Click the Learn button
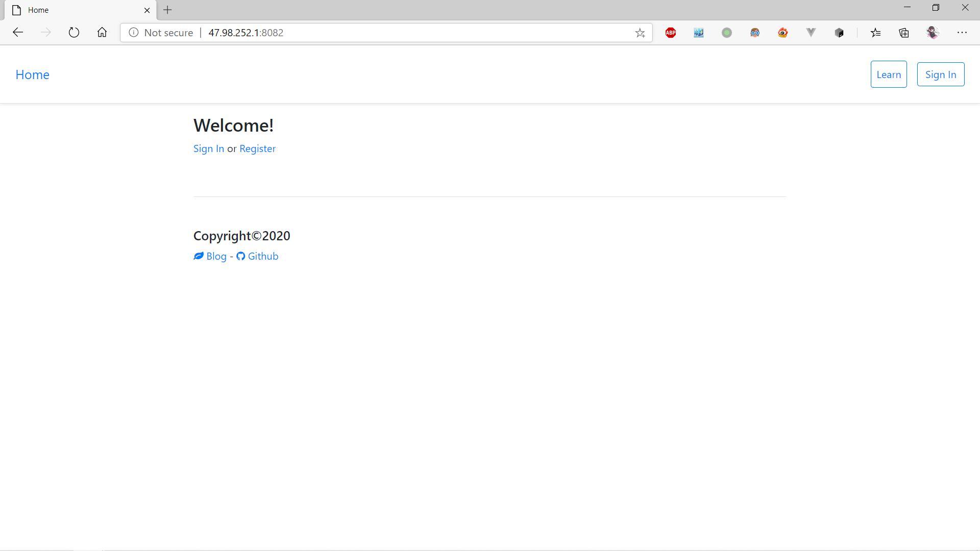The width and height of the screenshot is (980, 551). 888,74
